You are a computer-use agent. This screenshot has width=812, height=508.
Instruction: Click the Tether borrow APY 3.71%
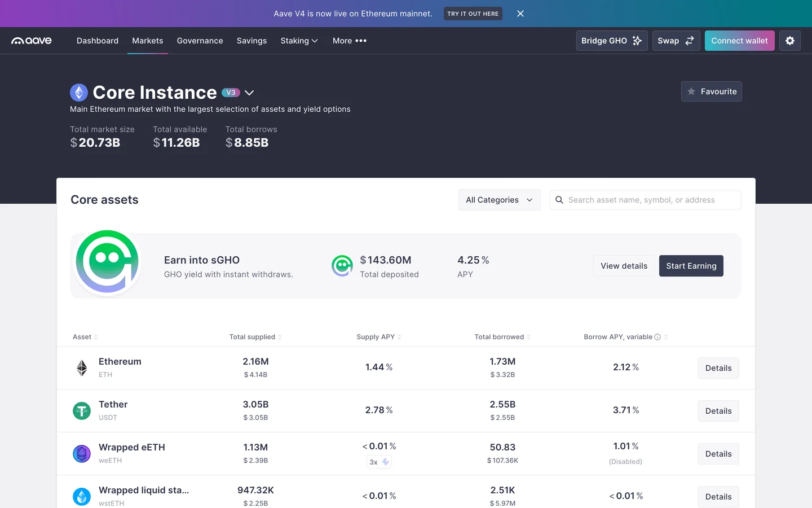point(626,410)
